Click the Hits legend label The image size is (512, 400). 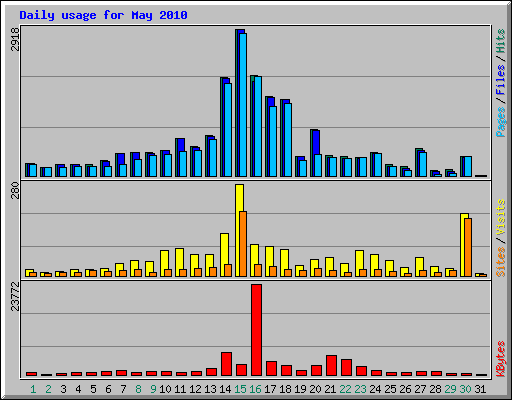[x=501, y=41]
